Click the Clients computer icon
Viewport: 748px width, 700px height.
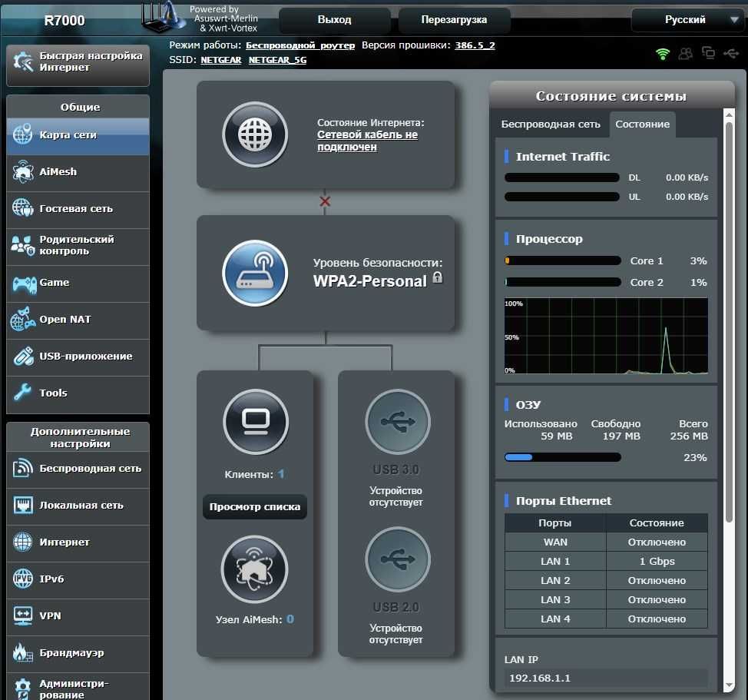coord(256,421)
